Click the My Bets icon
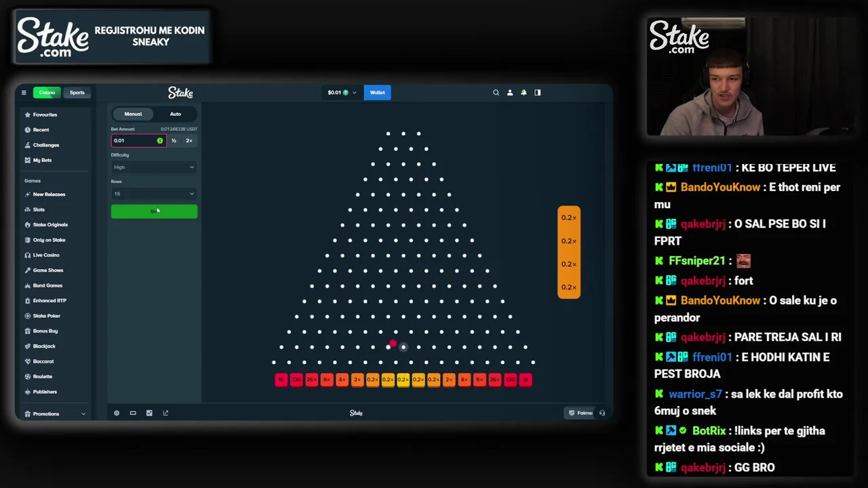 [x=28, y=160]
